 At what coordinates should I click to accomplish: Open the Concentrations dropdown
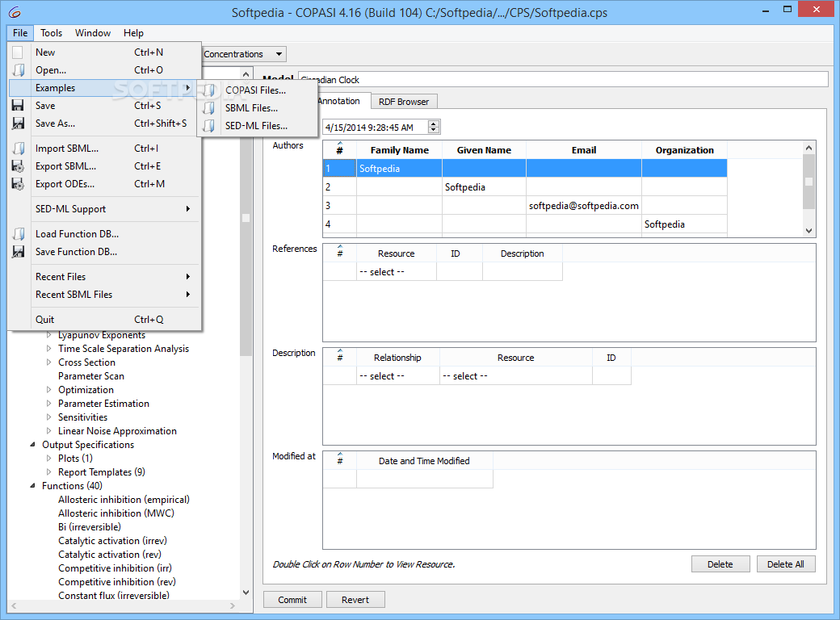tap(244, 54)
